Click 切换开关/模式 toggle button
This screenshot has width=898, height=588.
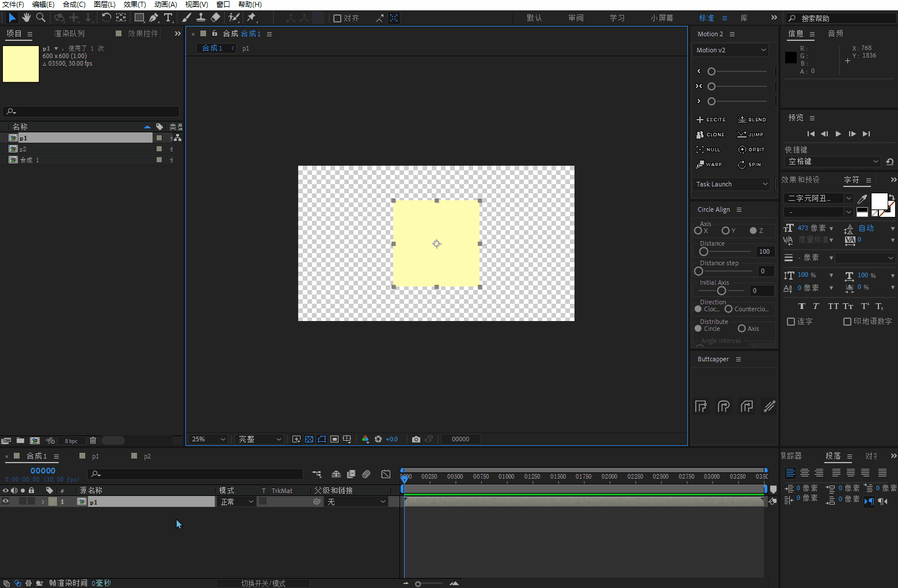coord(263,583)
